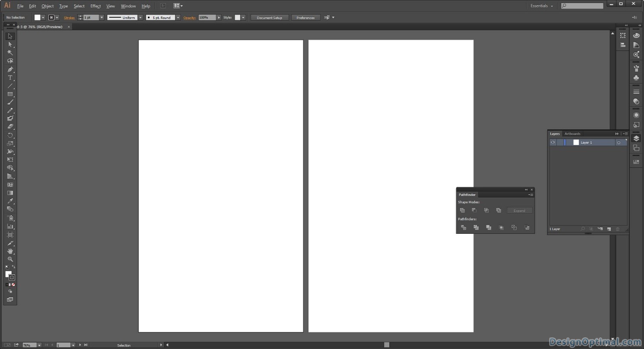Click the Style swatch in control bar
The image size is (644, 349).
[237, 18]
